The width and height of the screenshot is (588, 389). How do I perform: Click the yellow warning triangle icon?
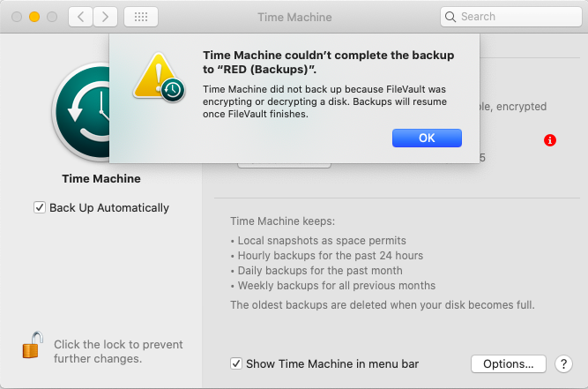click(156, 76)
